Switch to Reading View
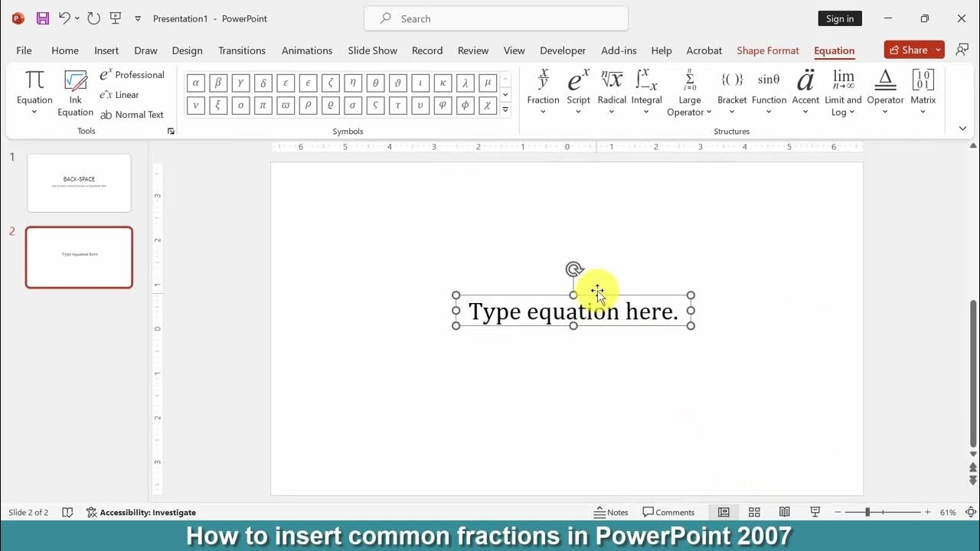This screenshot has height=551, width=980. 785,512
